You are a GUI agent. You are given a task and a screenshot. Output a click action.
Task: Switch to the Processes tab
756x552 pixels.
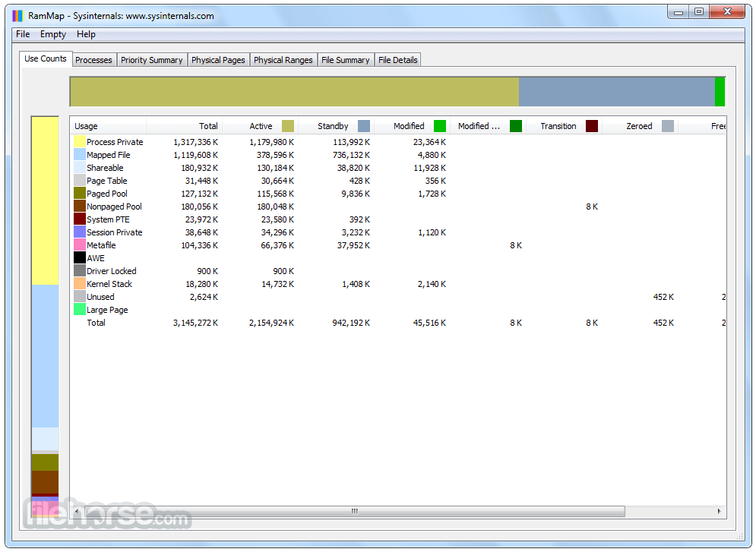coord(93,60)
